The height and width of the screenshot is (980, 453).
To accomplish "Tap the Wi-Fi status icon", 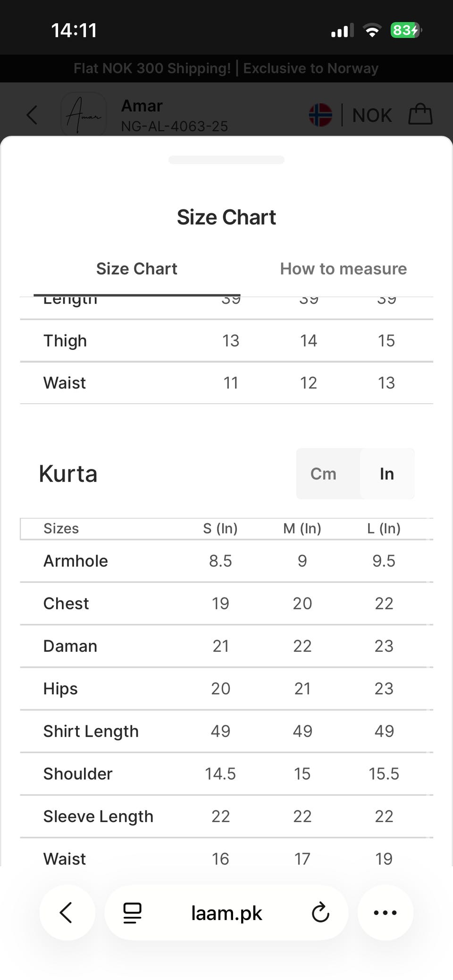I will [372, 31].
